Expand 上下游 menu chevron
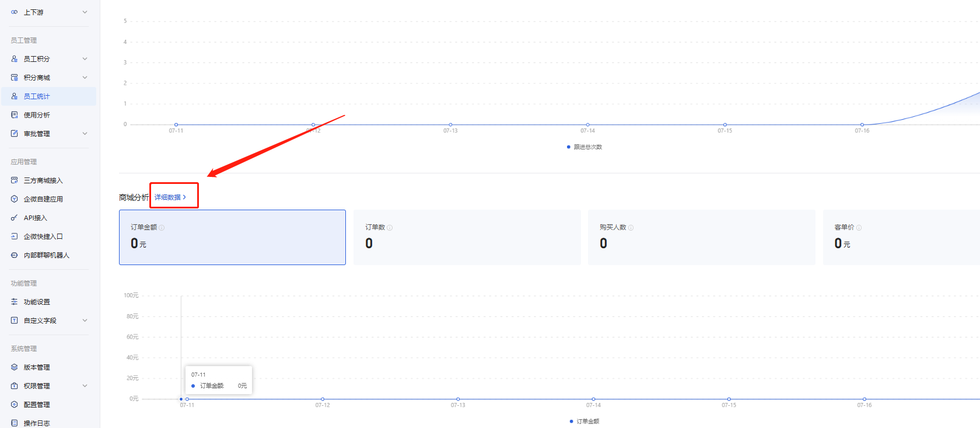The image size is (980, 428). pyautogui.click(x=85, y=12)
